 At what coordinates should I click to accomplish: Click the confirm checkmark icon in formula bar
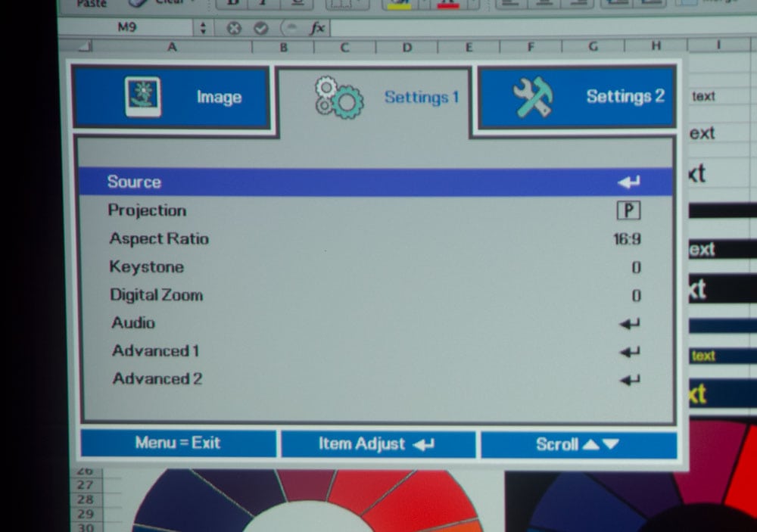point(261,29)
